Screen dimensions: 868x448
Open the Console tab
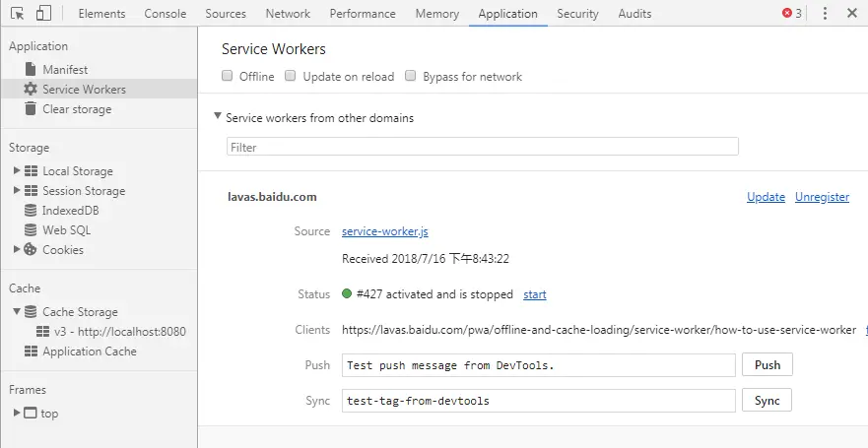166,14
